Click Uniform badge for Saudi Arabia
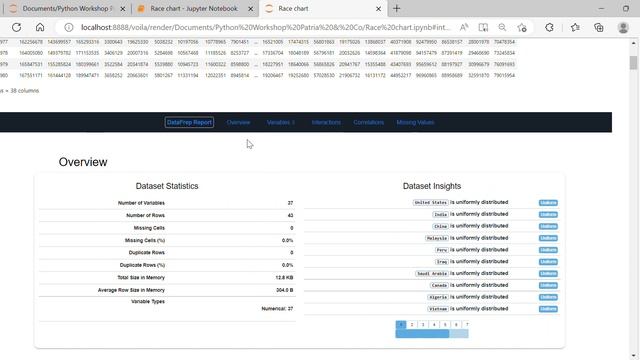 [x=548, y=274]
